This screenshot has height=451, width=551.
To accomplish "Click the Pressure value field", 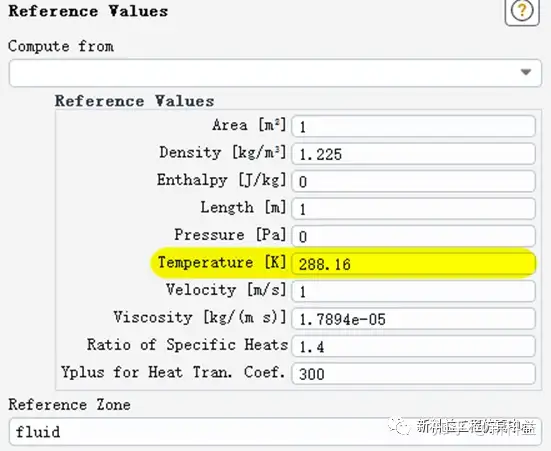I will (413, 236).
